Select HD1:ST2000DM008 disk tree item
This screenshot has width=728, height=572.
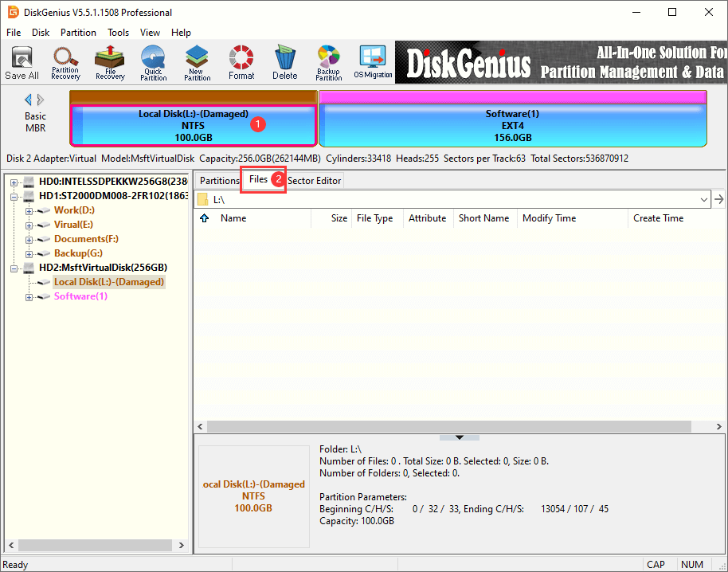point(113,196)
